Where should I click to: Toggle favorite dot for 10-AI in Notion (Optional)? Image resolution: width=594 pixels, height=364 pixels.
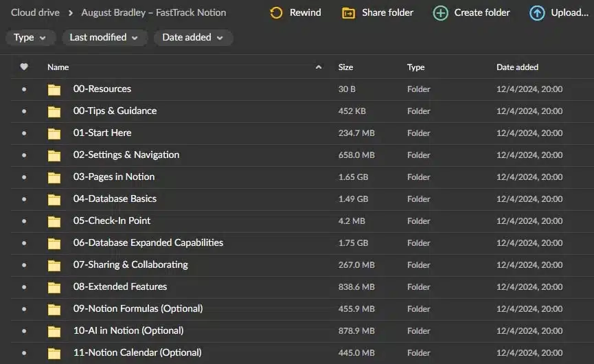tap(24, 331)
